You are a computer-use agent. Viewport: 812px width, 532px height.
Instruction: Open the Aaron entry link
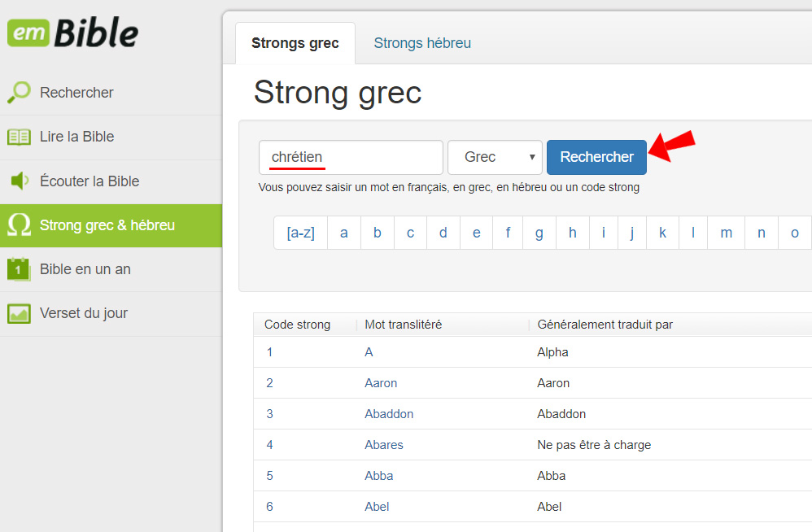coord(381,383)
